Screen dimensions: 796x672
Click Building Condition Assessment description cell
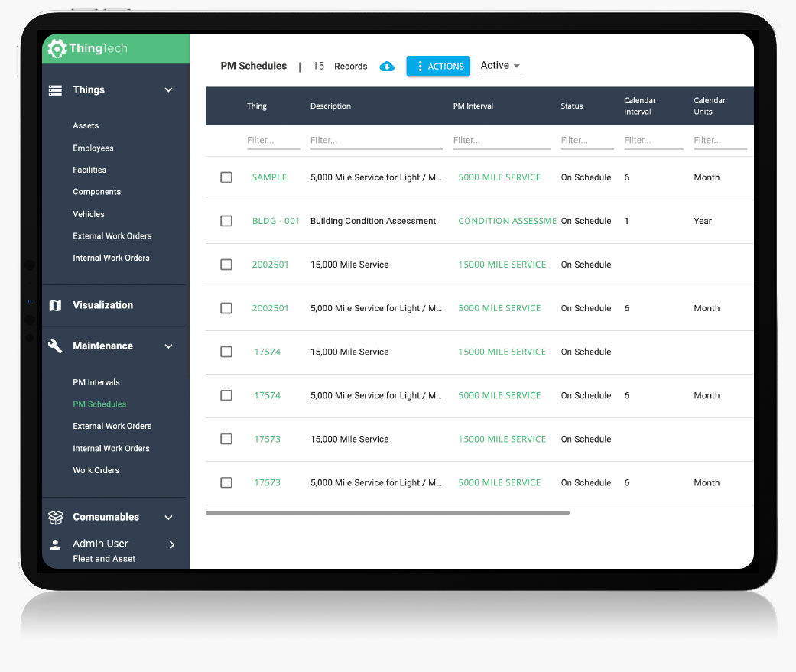pyautogui.click(x=373, y=221)
